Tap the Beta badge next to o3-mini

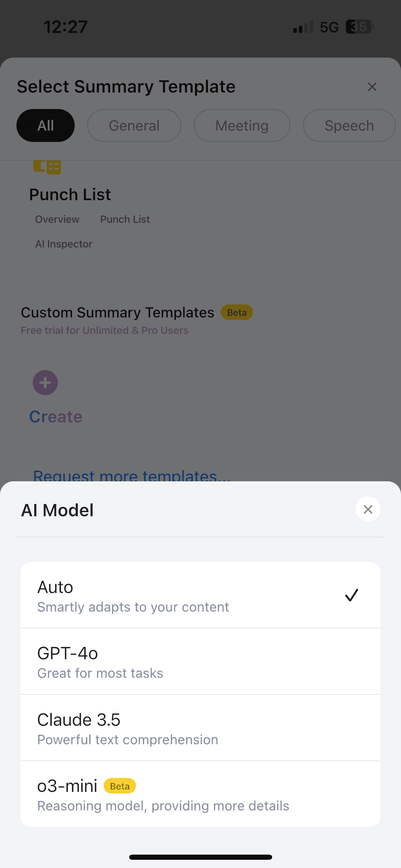pyautogui.click(x=120, y=786)
